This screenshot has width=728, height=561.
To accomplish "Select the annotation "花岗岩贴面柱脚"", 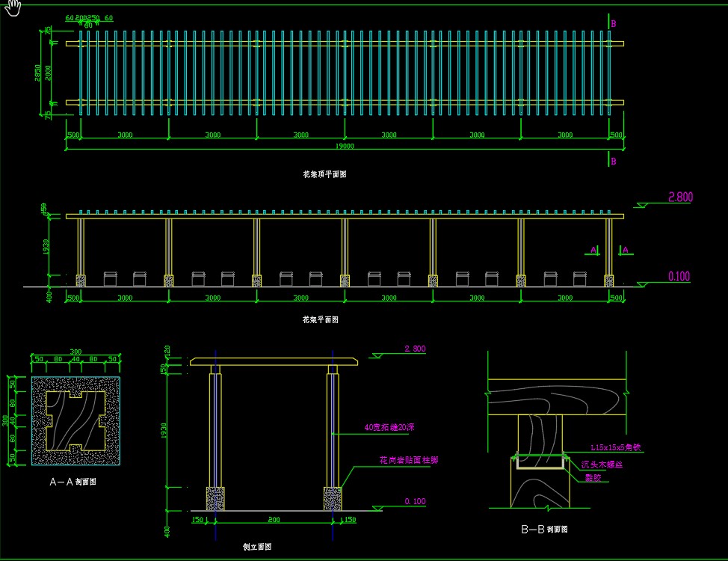I will point(409,460).
